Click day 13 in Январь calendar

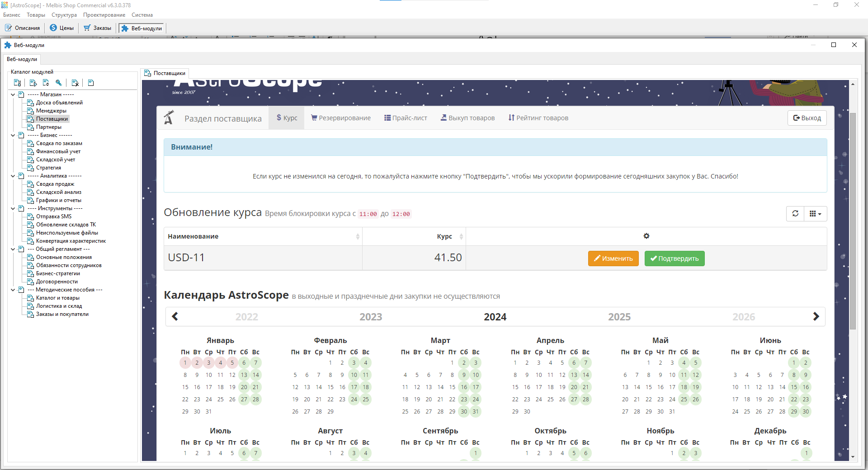244,375
